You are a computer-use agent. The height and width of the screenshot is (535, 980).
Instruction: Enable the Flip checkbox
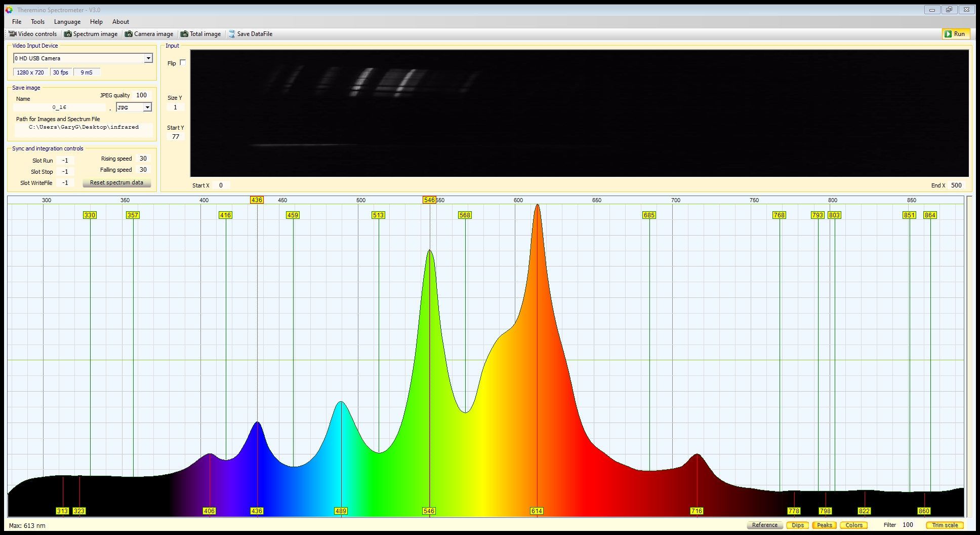tap(183, 63)
